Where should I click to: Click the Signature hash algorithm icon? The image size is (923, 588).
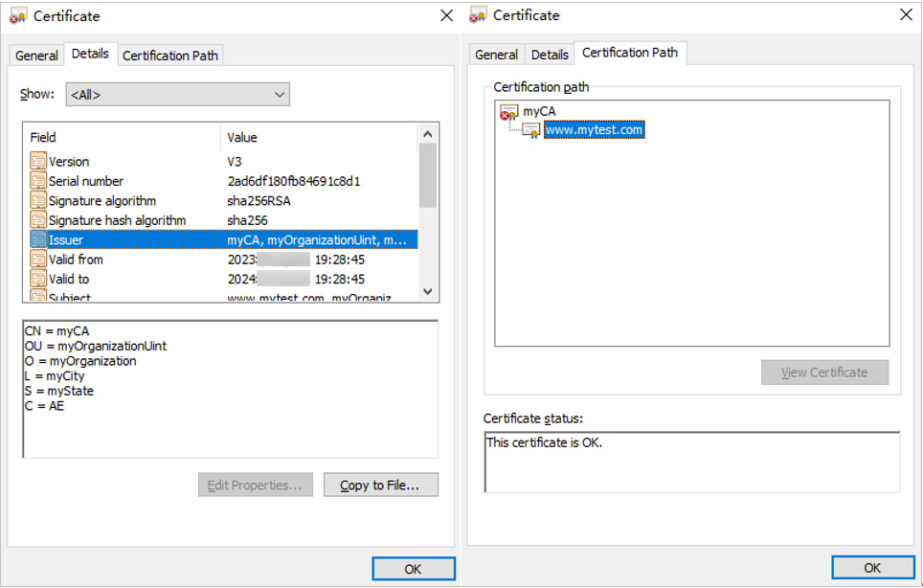tap(38, 220)
